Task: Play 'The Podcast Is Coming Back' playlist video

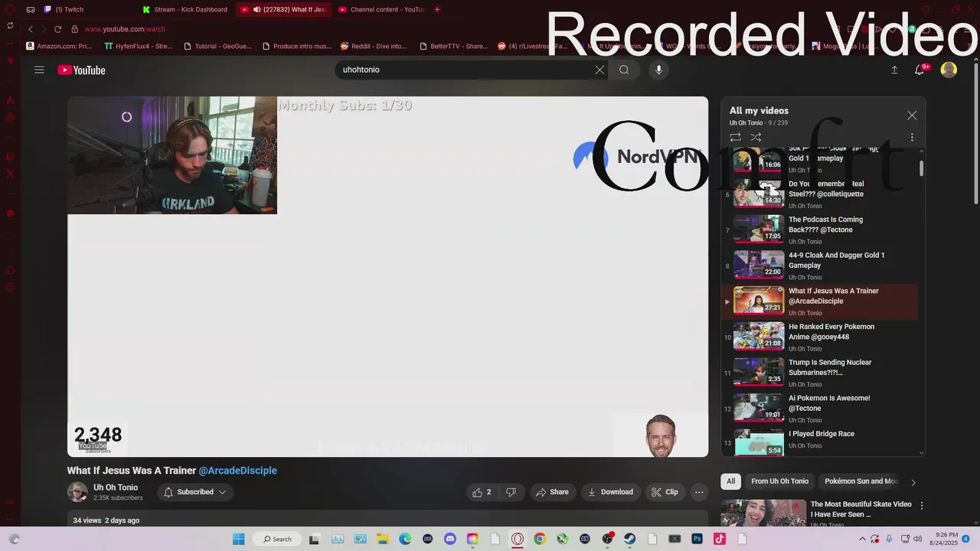Action: coord(819,230)
